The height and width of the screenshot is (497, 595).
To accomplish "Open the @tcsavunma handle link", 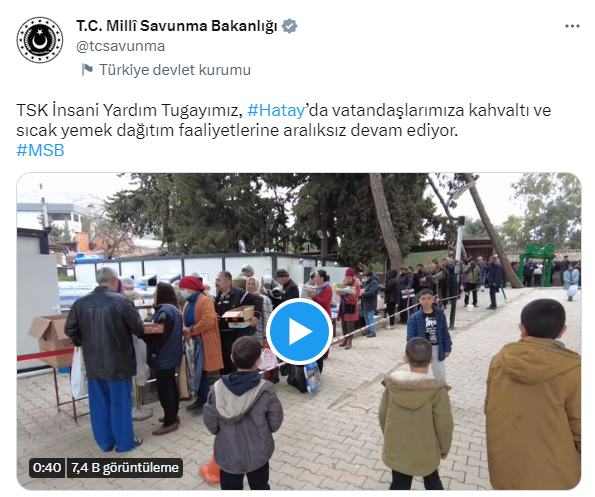I will 120,46.
